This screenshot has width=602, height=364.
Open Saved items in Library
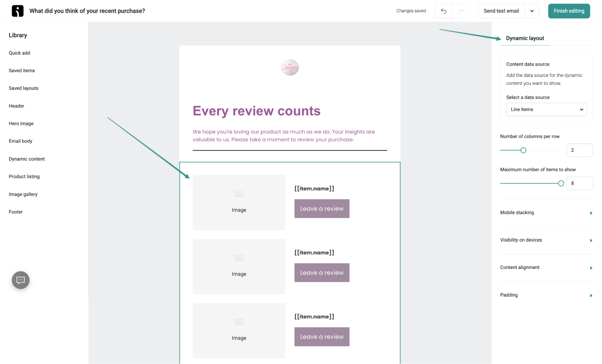click(x=22, y=71)
